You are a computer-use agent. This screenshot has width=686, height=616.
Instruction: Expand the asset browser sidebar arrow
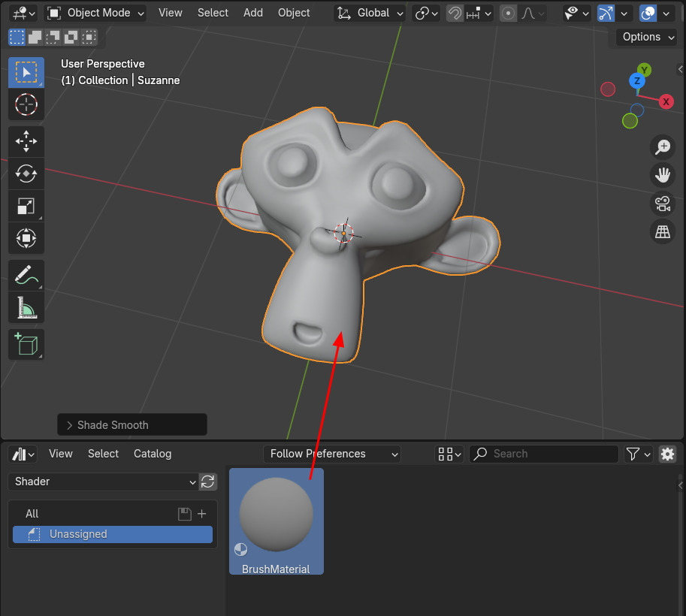click(680, 485)
